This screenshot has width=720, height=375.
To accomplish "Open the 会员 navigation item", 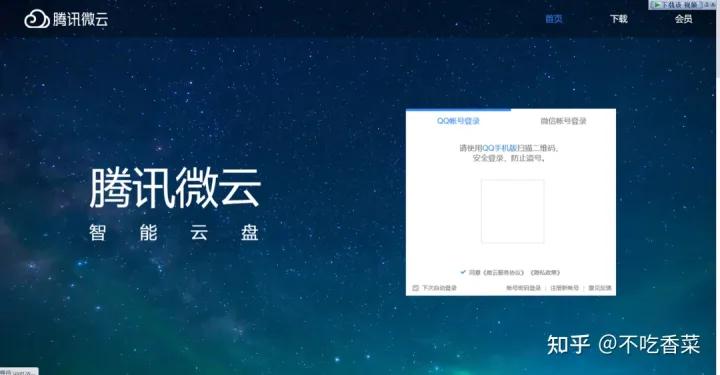I will 683,19.
